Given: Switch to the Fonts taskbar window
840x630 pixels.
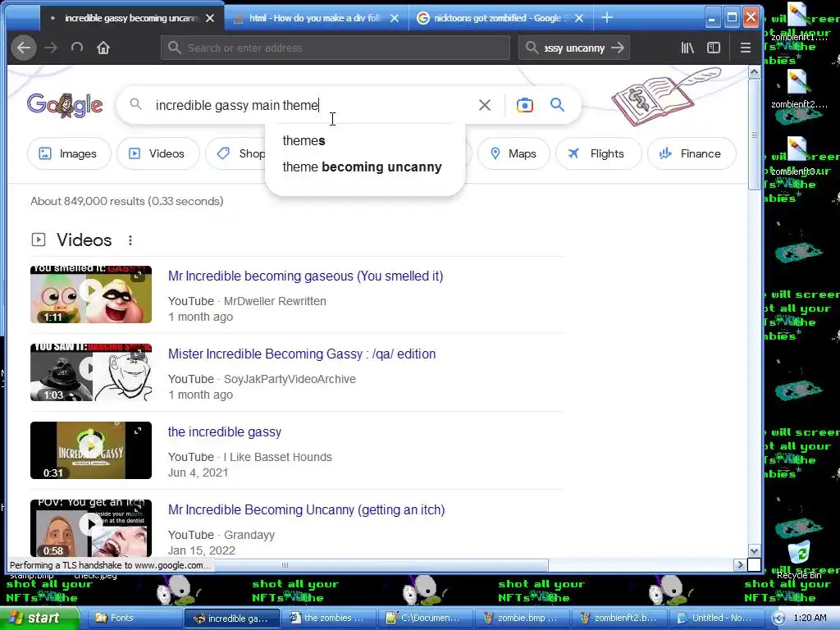Looking at the screenshot, I should pos(134,618).
